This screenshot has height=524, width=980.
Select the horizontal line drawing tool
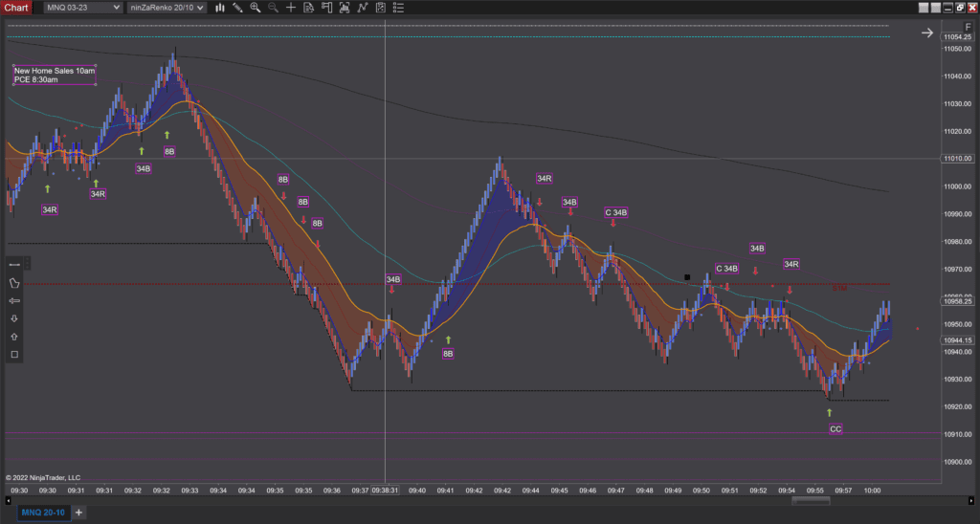(14, 265)
